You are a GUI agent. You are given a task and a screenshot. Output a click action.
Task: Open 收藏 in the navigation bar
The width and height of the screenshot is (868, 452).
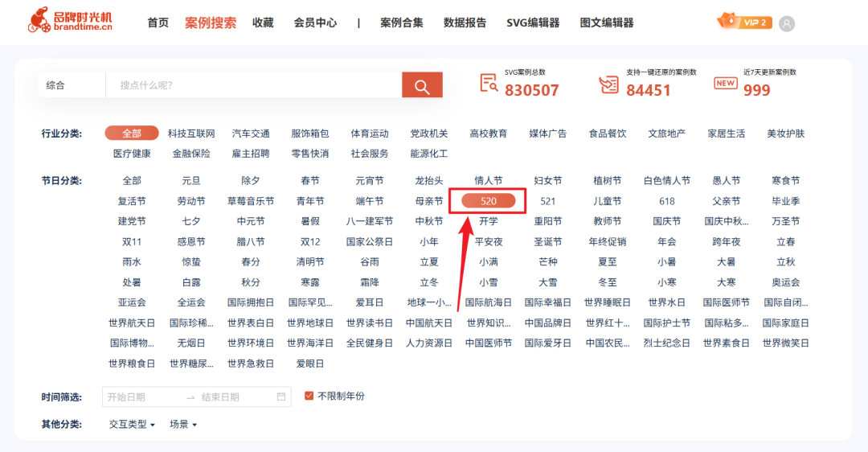pos(263,23)
